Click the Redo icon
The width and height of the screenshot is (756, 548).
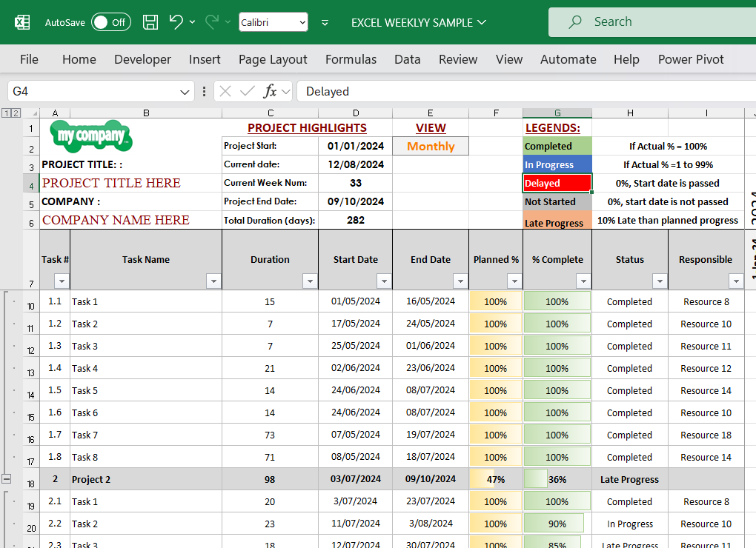(211, 22)
